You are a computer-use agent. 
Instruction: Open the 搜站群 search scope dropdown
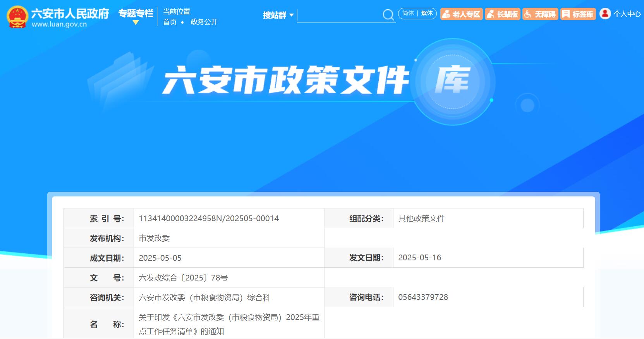(278, 15)
